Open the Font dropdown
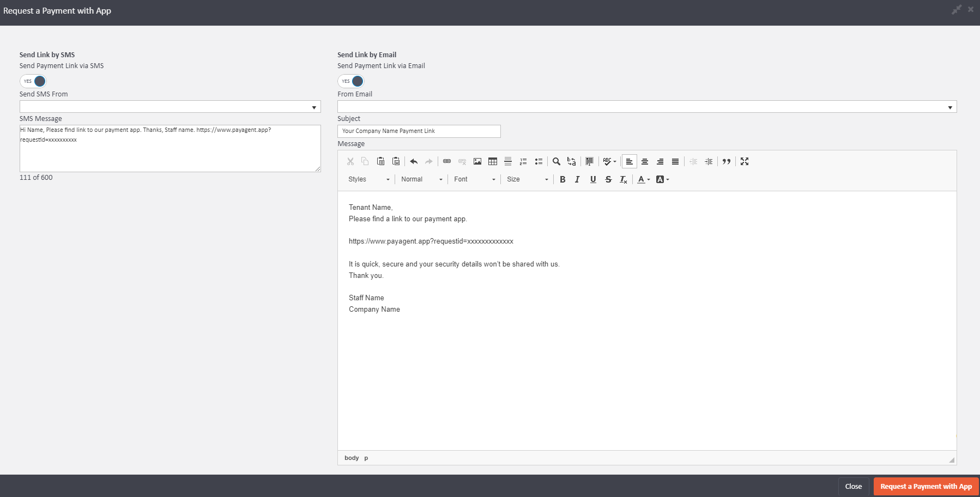The width and height of the screenshot is (980, 497). pos(474,179)
